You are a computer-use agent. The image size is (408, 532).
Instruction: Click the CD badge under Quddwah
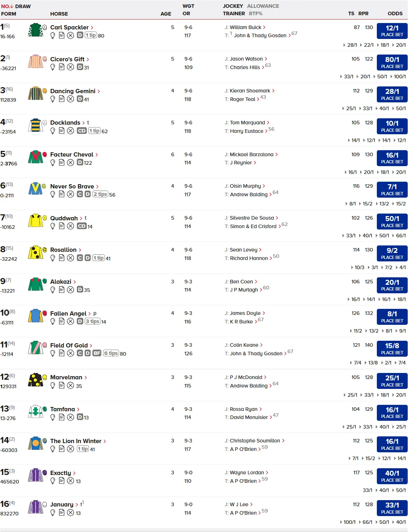(82, 226)
